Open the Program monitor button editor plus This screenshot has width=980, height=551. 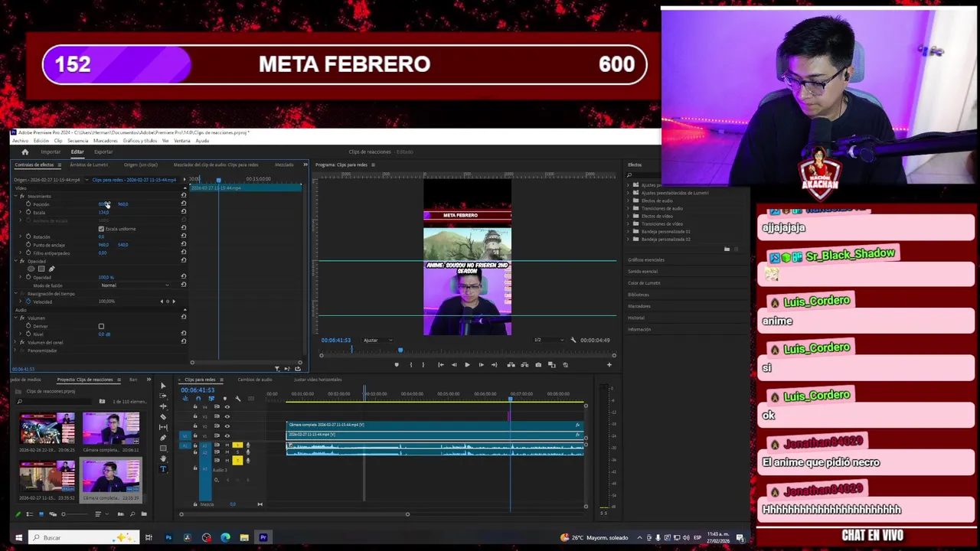point(609,364)
